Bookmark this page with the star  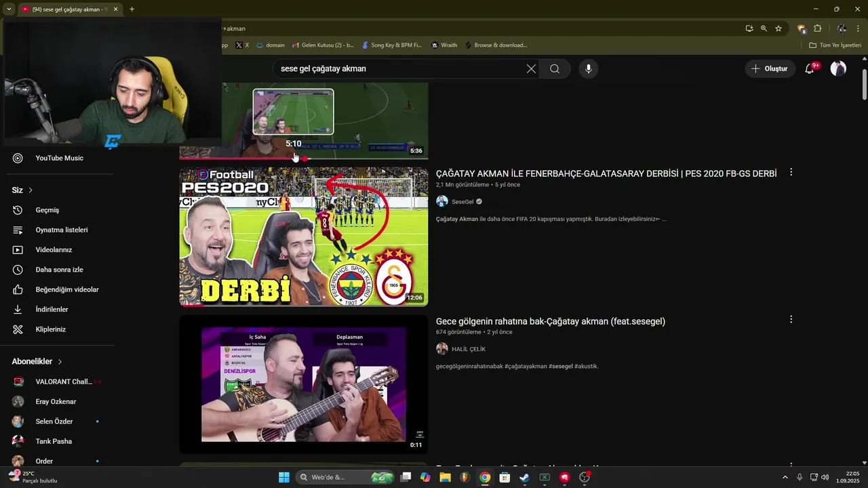coord(778,28)
